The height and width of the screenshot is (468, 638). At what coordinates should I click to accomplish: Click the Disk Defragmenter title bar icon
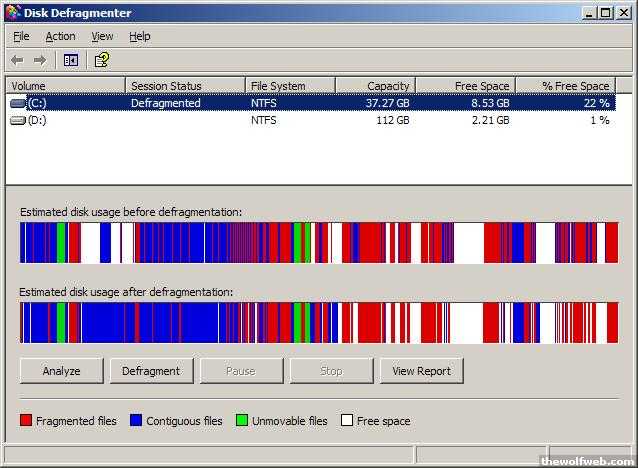[13, 12]
